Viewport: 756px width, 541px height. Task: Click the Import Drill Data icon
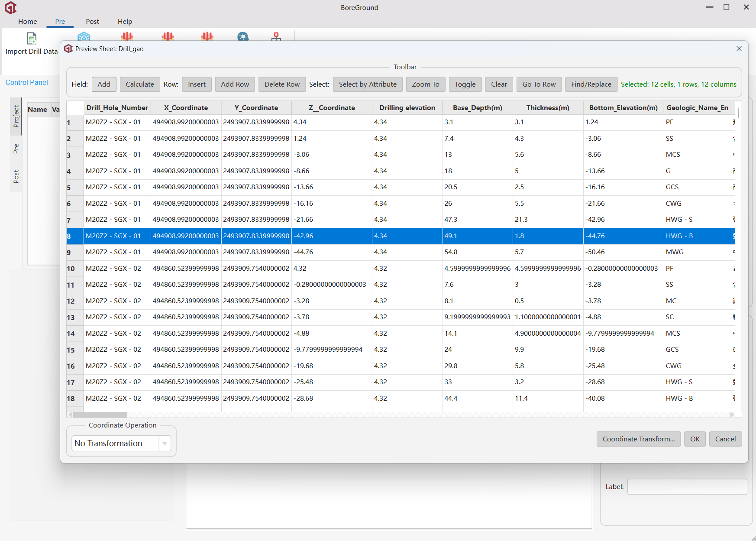[x=32, y=39]
